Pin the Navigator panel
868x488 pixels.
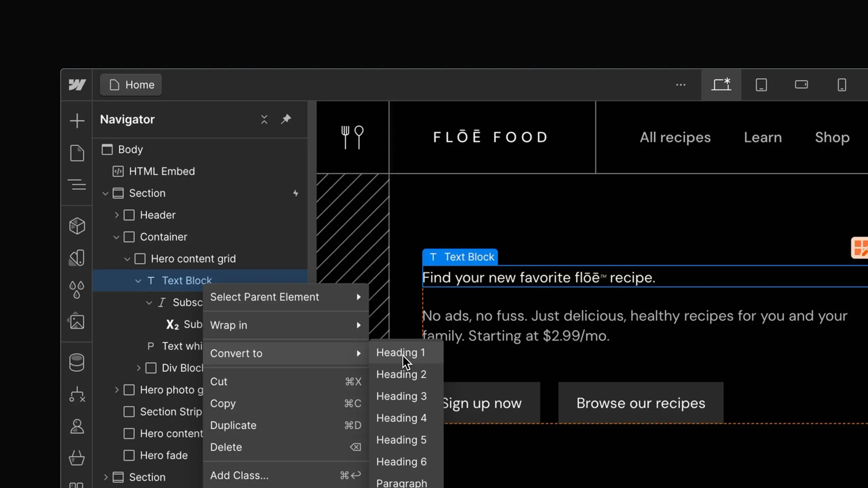coord(286,119)
